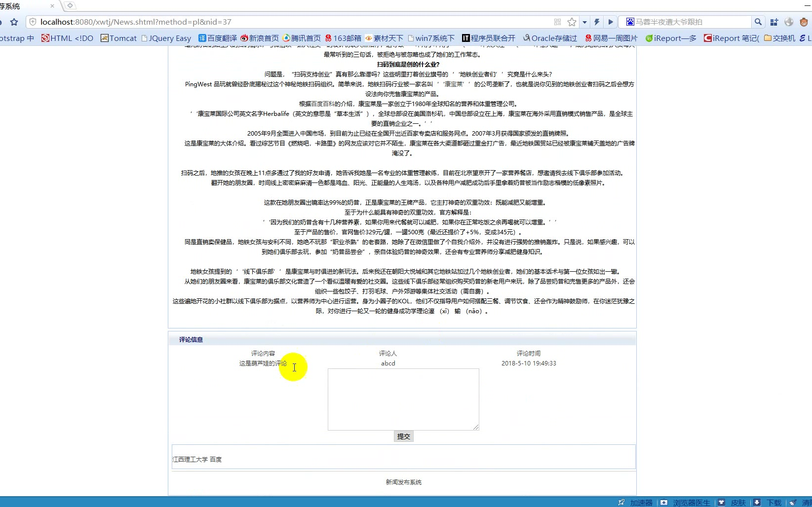The image size is (812, 507).
Task: Open 浏览器医生 in status bar
Action: click(686, 503)
